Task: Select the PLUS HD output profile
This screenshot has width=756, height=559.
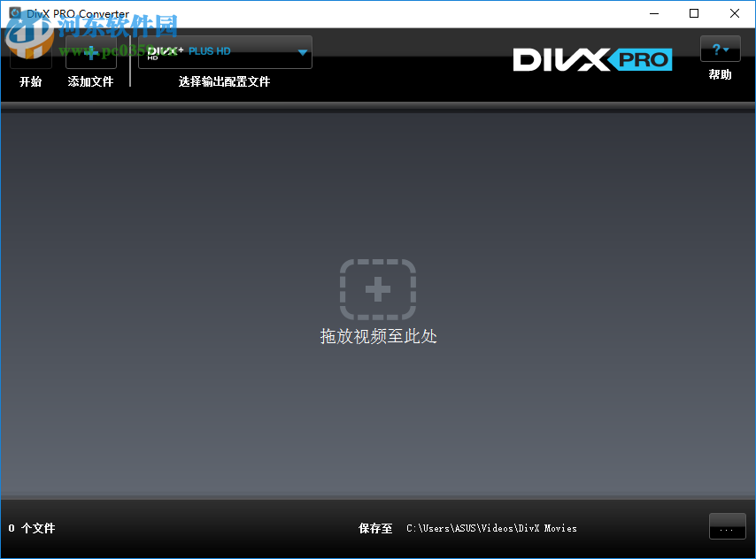Action: tap(208, 51)
